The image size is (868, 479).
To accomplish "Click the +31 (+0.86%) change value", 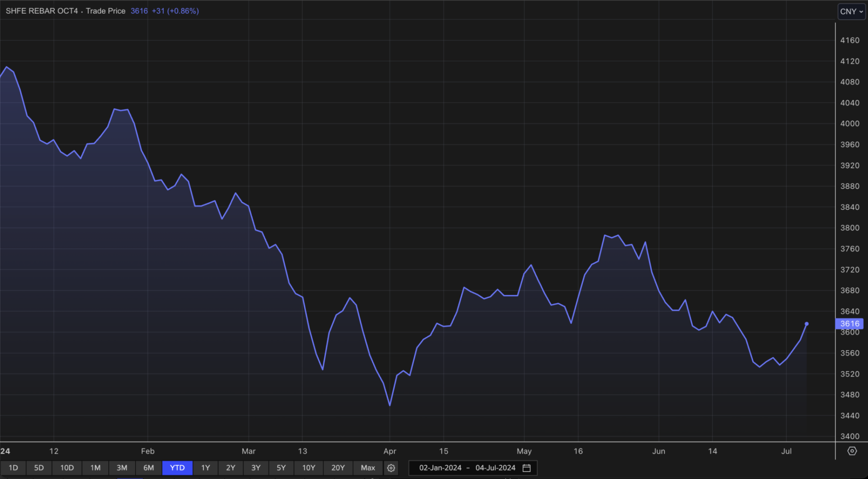I will pyautogui.click(x=175, y=11).
